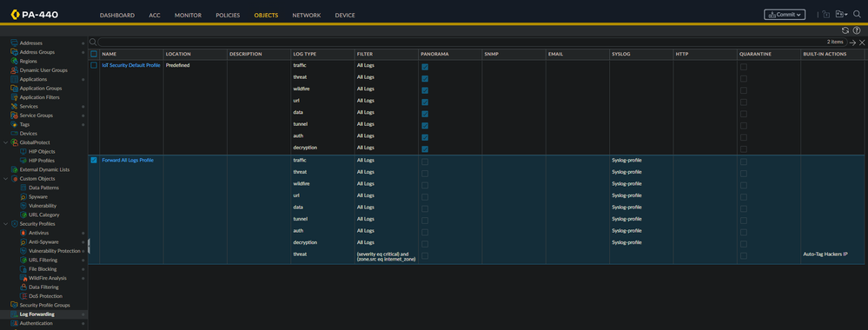The image size is (868, 330).
Task: Select Security Profile Groups in sidebar
Action: click(45, 305)
